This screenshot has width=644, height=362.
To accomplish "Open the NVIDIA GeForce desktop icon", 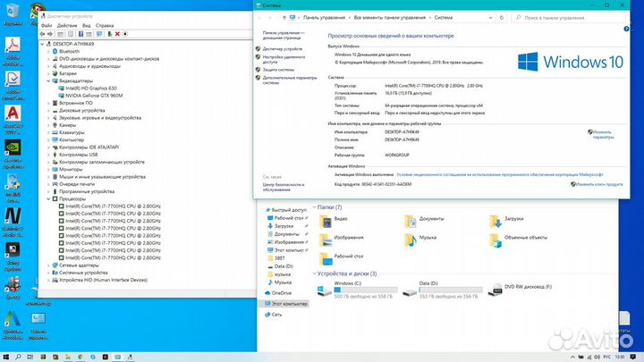I will (13, 154).
